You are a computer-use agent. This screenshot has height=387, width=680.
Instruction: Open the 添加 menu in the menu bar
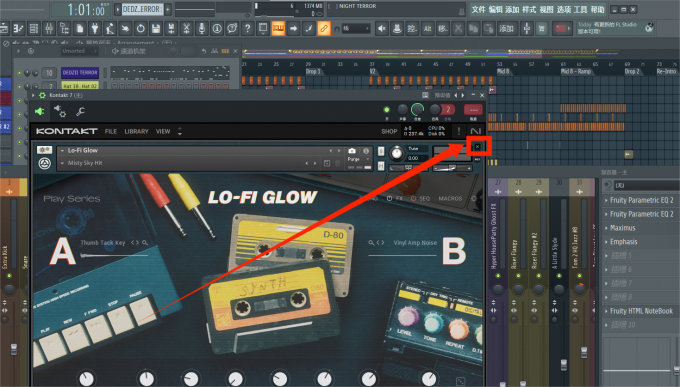[512, 9]
